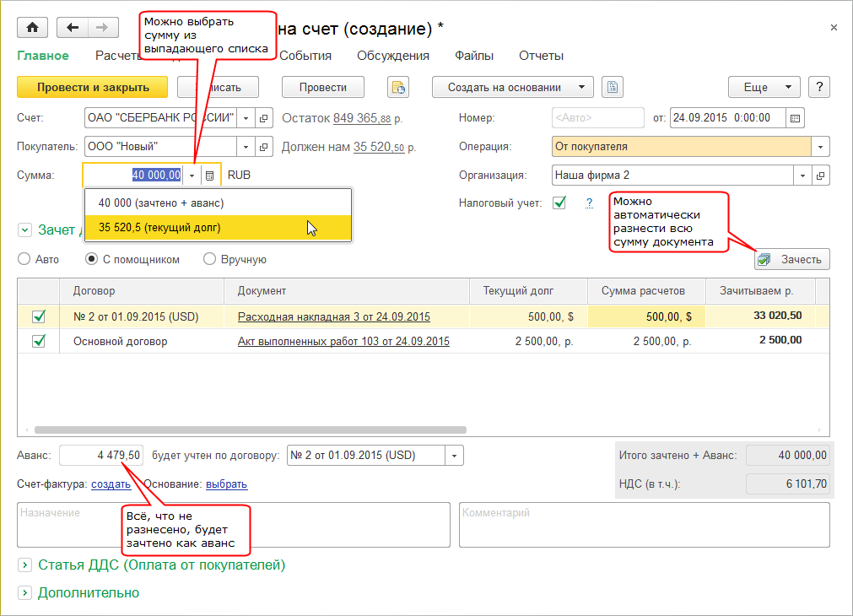Image resolution: width=853 pixels, height=616 pixels.
Task: Click the help question mark button
Action: click(x=819, y=87)
